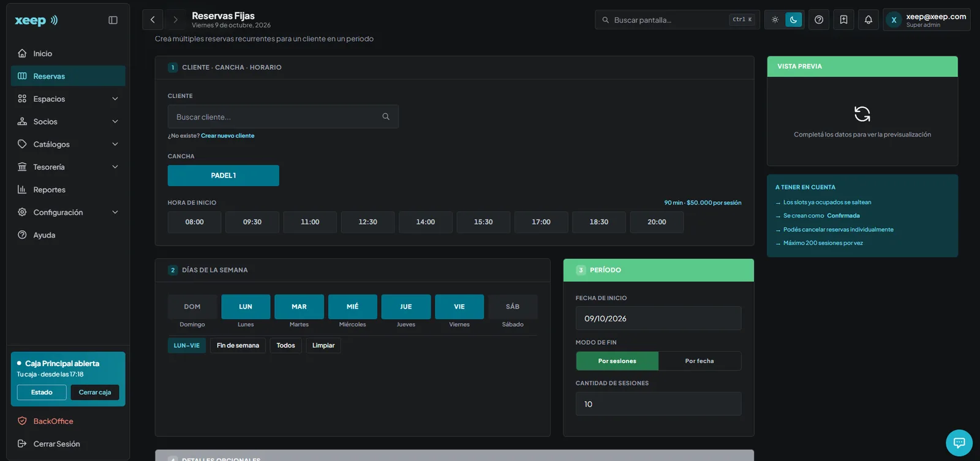Image resolution: width=980 pixels, height=461 pixels.
Task: Click Cerrar Sesión to log out
Action: 68,444
